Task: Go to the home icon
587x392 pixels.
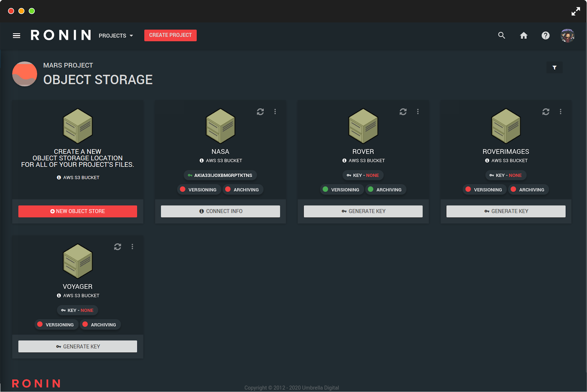Action: coord(523,35)
